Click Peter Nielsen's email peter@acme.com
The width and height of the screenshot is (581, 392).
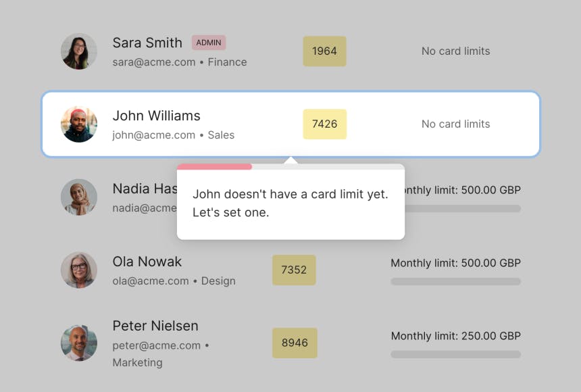click(x=156, y=345)
